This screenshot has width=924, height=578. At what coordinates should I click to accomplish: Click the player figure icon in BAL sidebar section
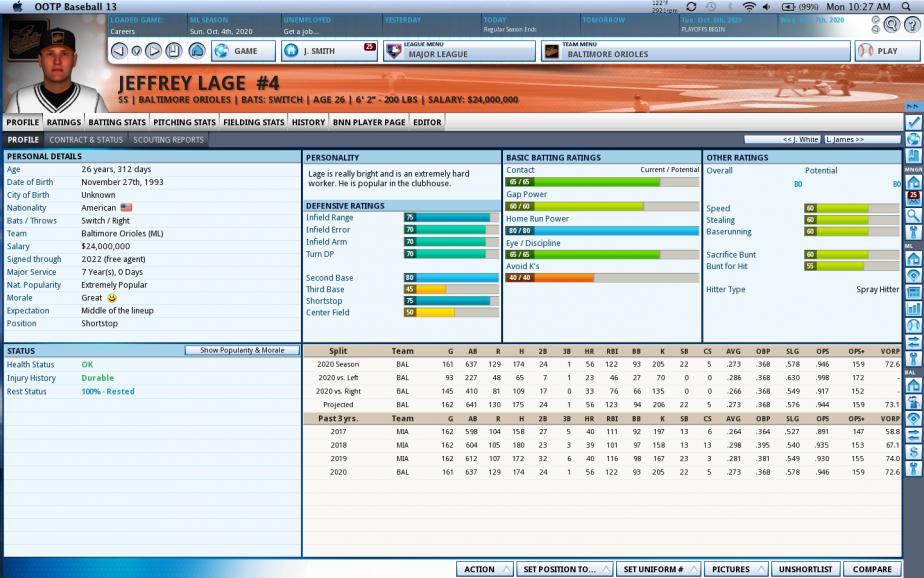click(913, 402)
